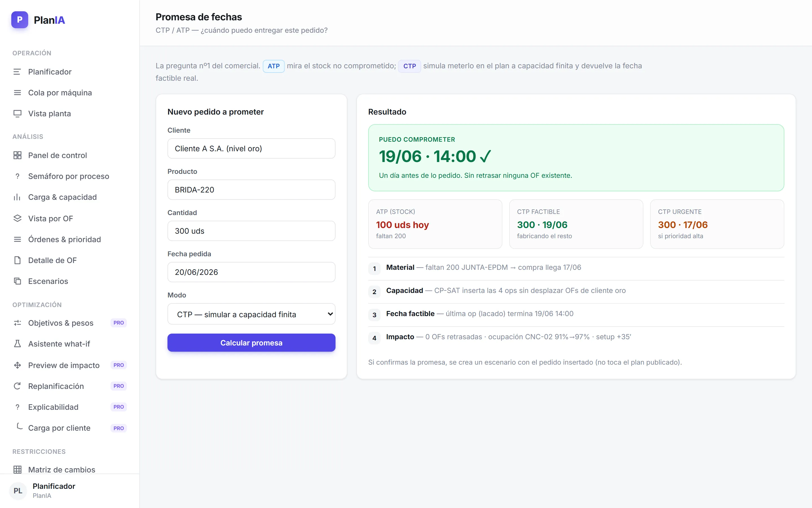Click the Carga & capacidad bar chart icon
The width and height of the screenshot is (812, 508).
click(17, 197)
